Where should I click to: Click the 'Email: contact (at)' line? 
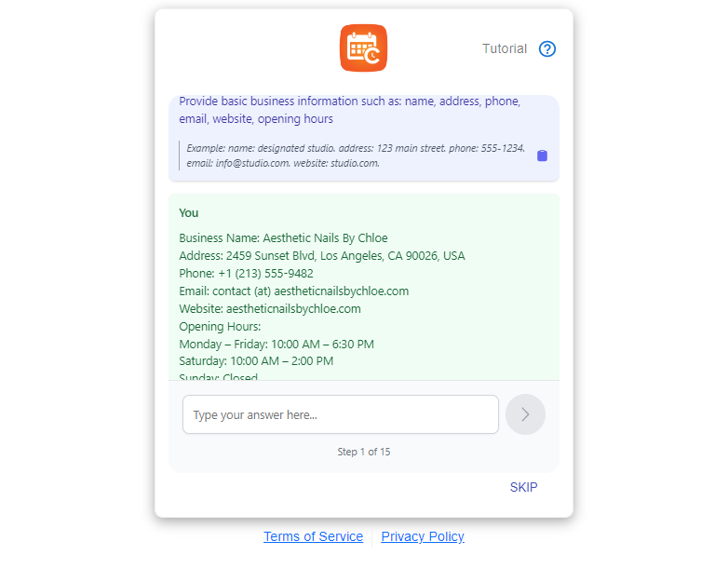click(294, 291)
